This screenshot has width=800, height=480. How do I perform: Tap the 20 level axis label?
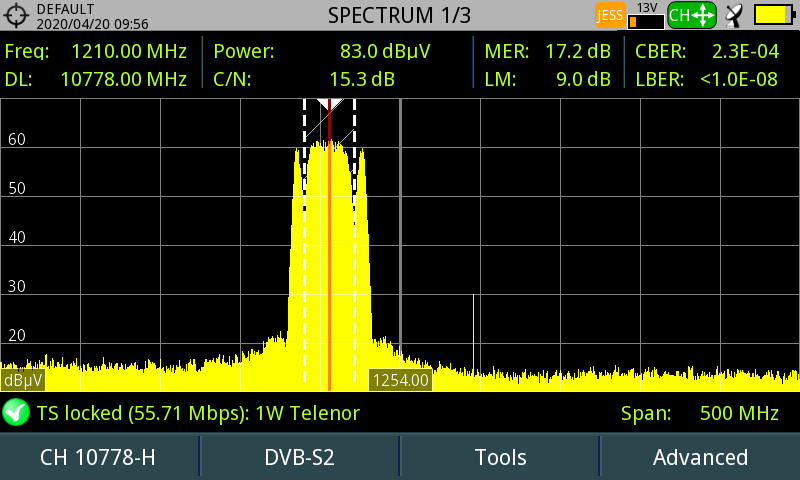(x=17, y=335)
